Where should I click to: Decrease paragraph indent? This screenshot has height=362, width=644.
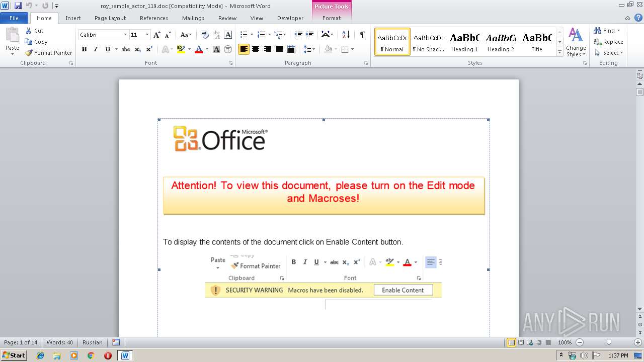298,35
